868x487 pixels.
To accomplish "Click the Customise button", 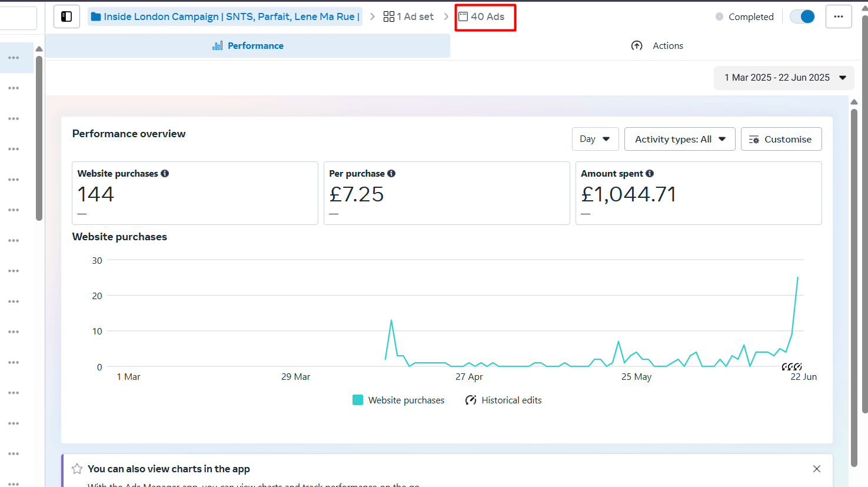I will (x=781, y=139).
